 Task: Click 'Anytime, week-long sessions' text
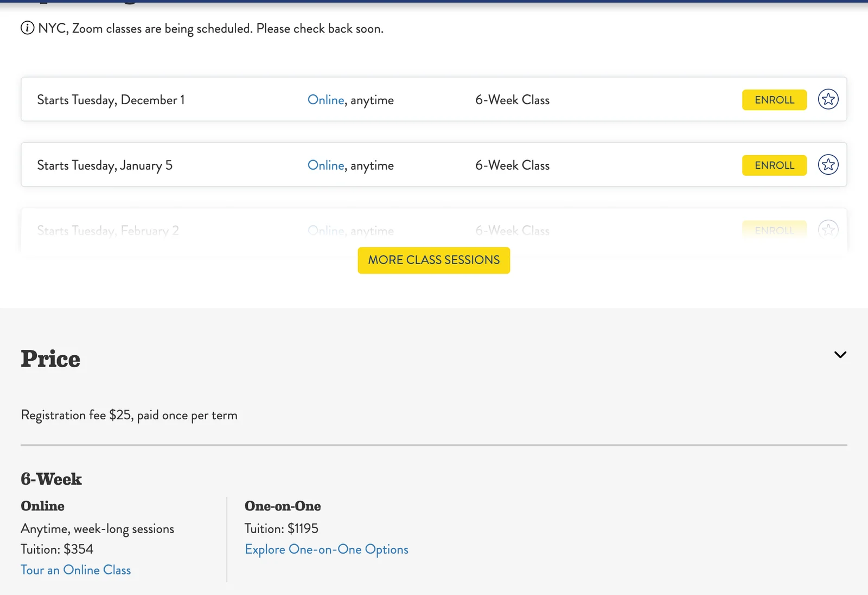[x=98, y=529]
